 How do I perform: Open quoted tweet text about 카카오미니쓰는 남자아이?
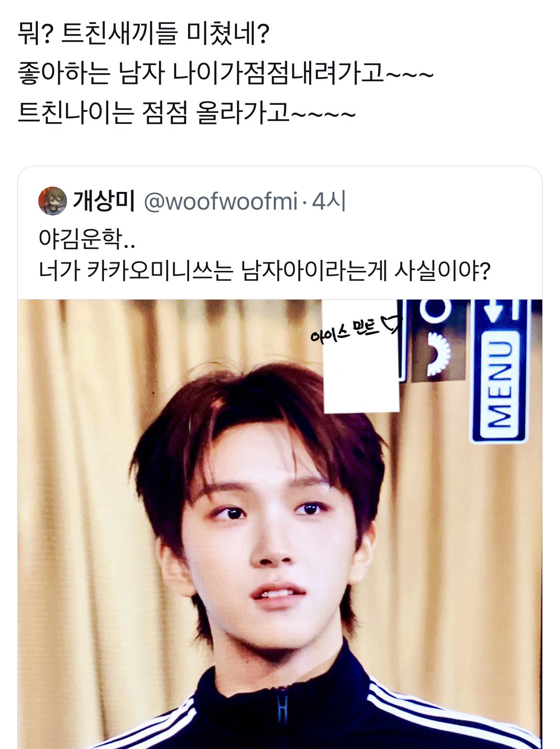tap(264, 271)
